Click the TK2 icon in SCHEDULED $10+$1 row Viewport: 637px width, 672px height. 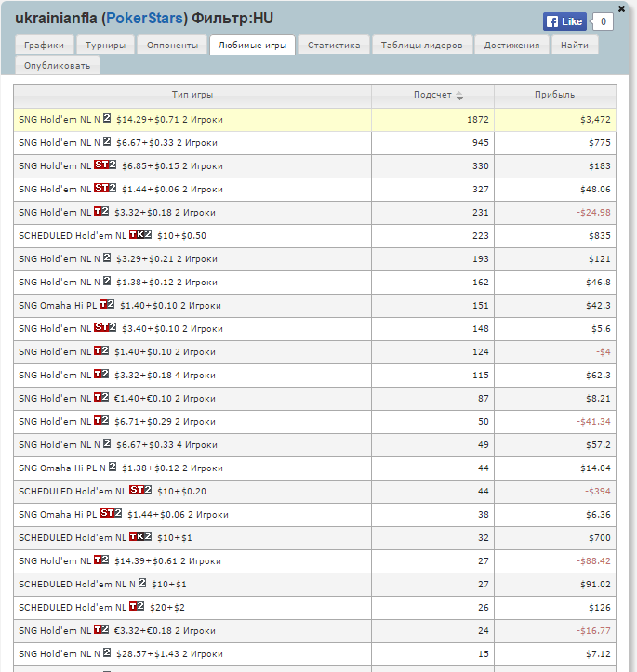140,536
